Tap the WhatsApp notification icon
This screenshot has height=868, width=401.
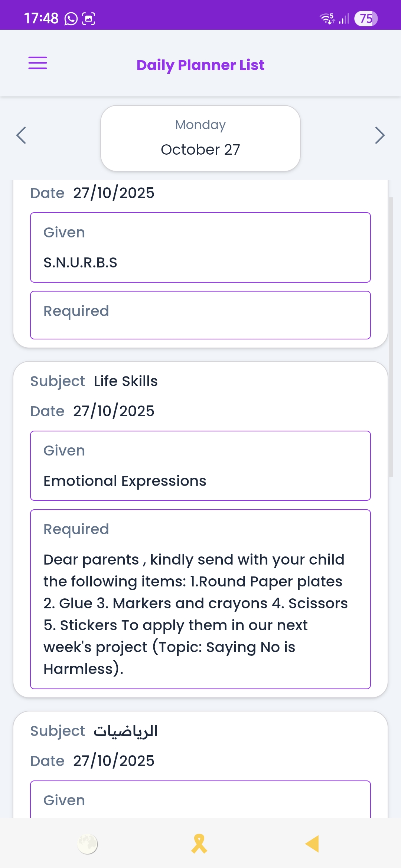pyautogui.click(x=71, y=19)
